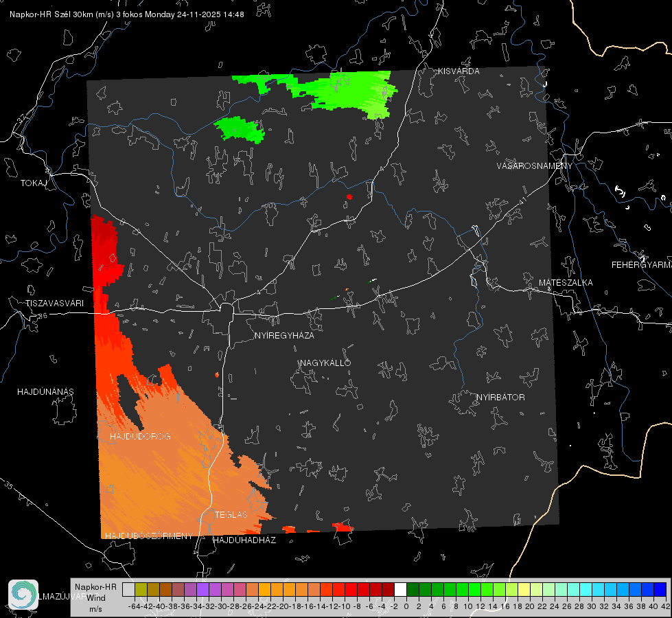Click the '-26' legend value
The height and width of the screenshot is (618, 672).
pyautogui.click(x=246, y=606)
